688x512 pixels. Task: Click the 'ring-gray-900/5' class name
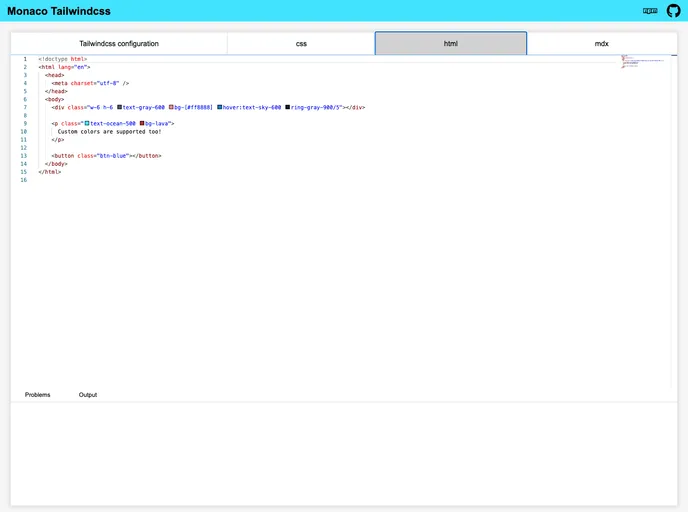click(x=315, y=107)
